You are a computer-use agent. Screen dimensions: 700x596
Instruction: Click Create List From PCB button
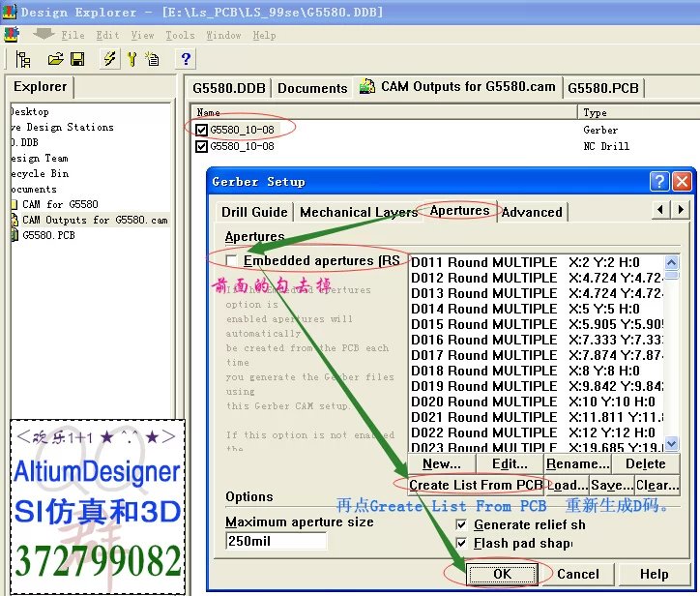tap(476, 485)
